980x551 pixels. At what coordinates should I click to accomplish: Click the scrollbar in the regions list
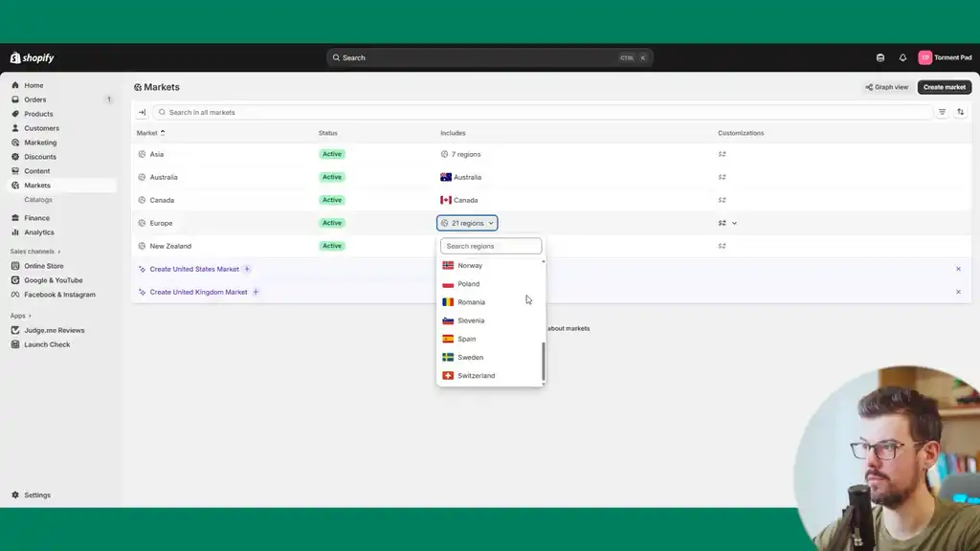pyautogui.click(x=542, y=364)
